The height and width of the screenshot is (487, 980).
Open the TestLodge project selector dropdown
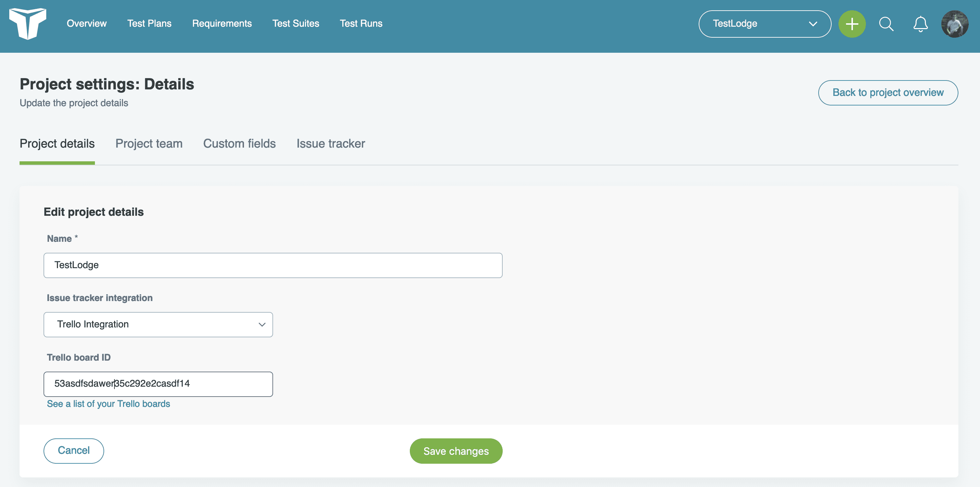(765, 24)
